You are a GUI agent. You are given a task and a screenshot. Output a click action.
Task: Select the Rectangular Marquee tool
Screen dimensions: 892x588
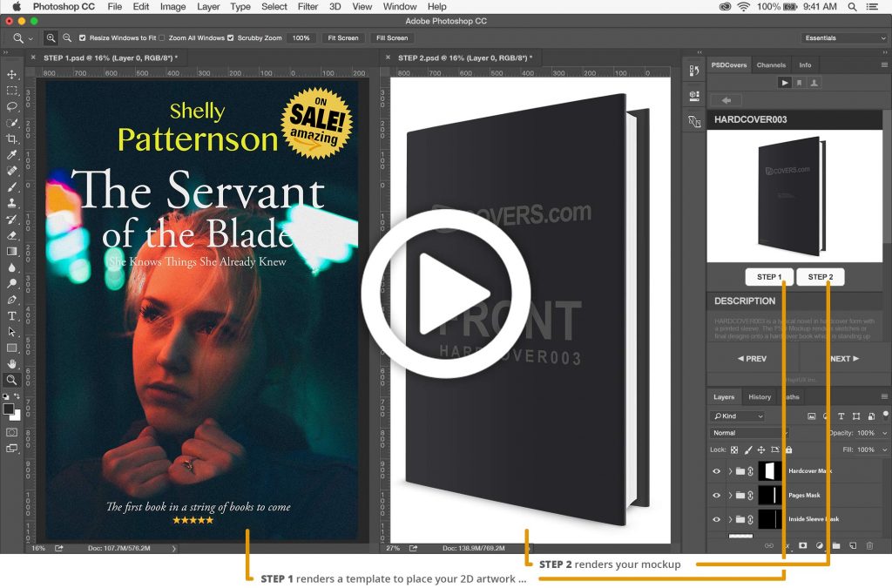pos(11,91)
